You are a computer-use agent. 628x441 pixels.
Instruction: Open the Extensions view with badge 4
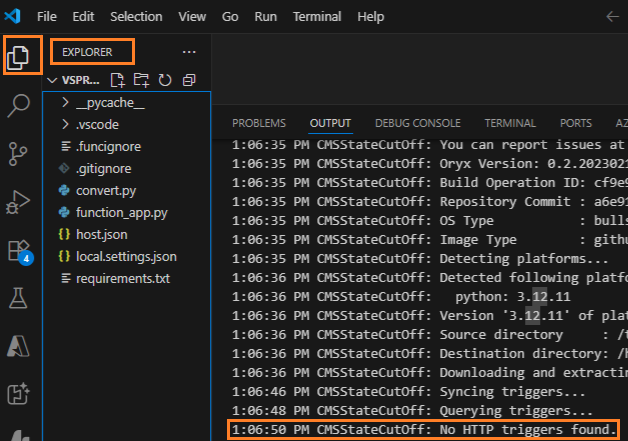(x=19, y=251)
